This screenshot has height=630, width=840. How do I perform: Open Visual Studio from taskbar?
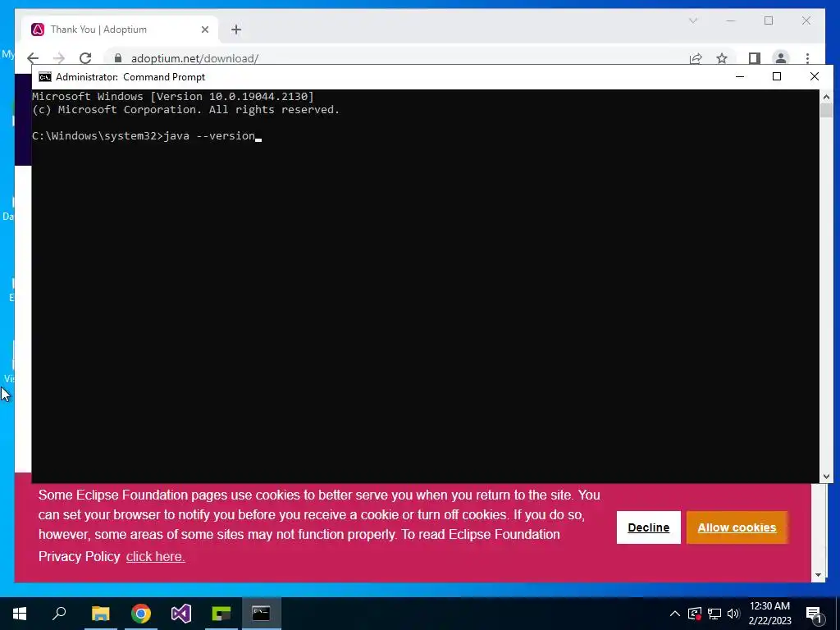(181, 614)
